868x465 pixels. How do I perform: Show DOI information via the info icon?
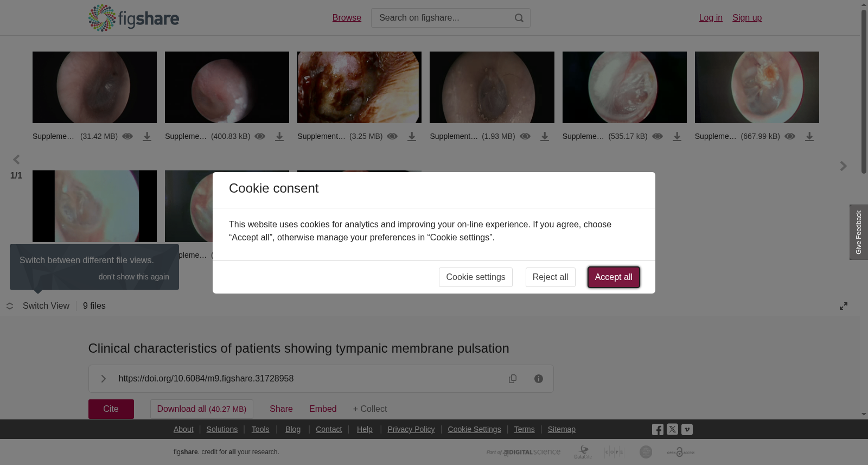tap(539, 379)
